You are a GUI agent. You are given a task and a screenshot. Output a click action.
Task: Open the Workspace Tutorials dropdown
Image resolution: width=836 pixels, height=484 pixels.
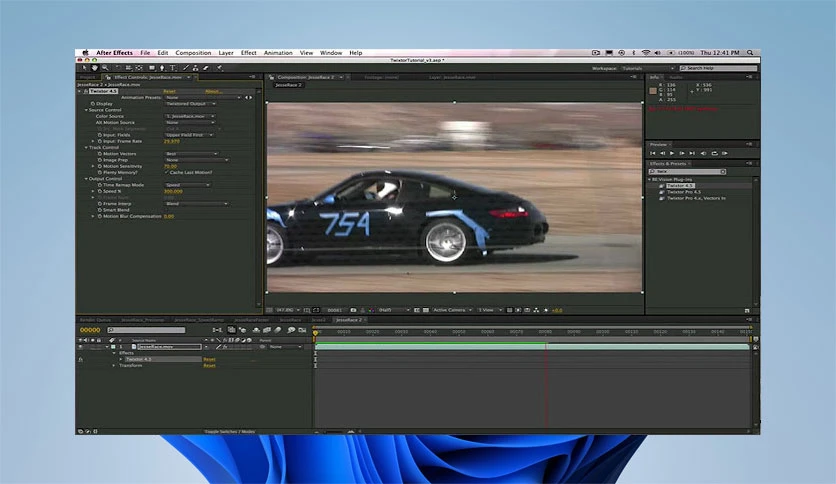648,68
